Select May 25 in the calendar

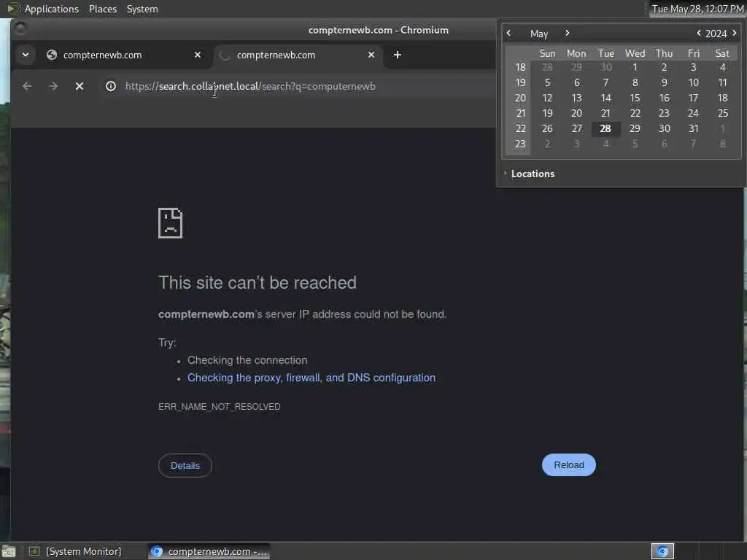pos(723,113)
